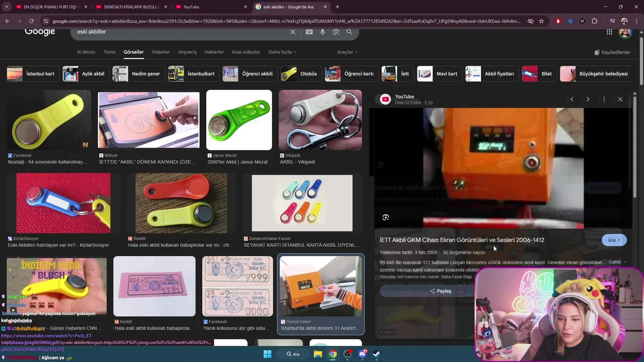Switch to the Tümü tab
Image resolution: width=644 pixels, height=362 pixels.
click(x=109, y=52)
